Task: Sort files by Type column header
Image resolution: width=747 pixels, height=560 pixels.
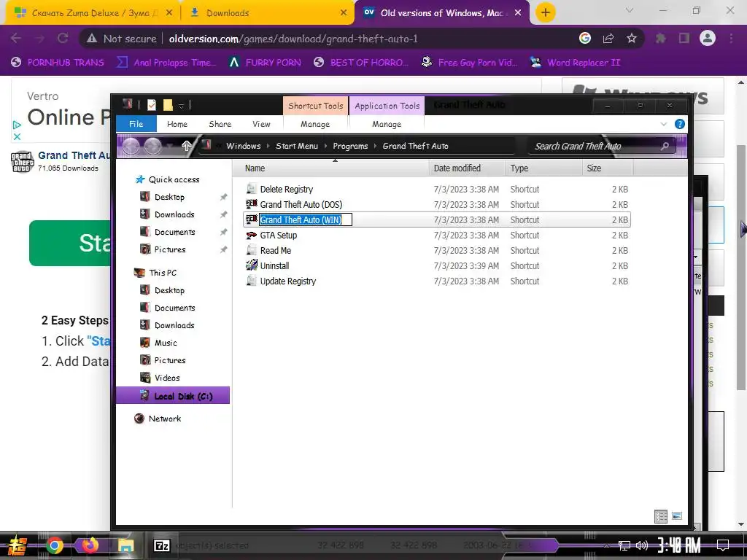Action: (x=543, y=168)
